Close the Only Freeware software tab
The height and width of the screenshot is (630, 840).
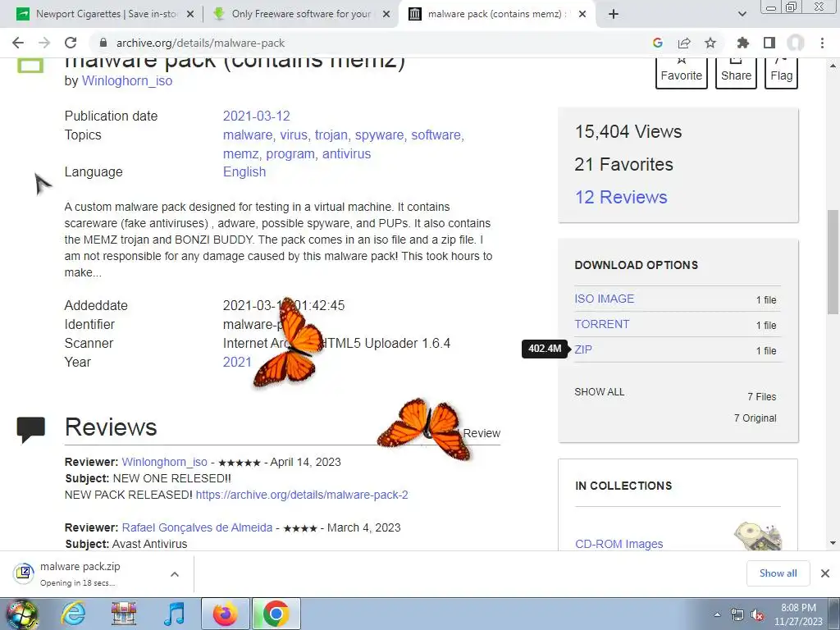[x=386, y=15]
